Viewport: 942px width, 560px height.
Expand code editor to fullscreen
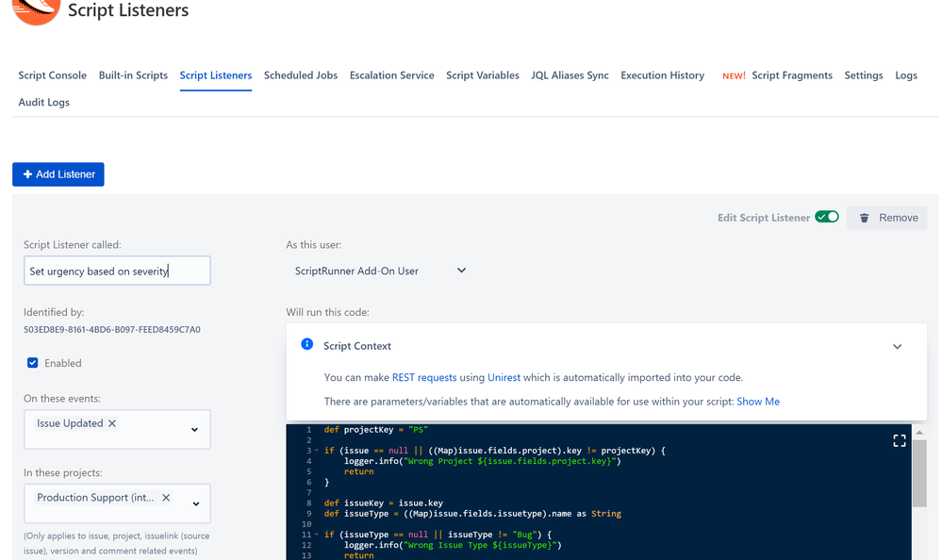(900, 441)
